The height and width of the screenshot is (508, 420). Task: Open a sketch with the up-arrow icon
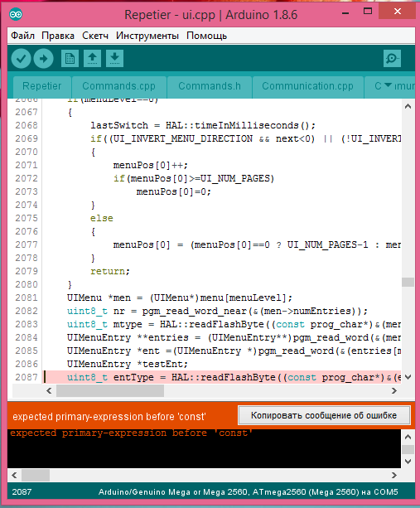92,58
